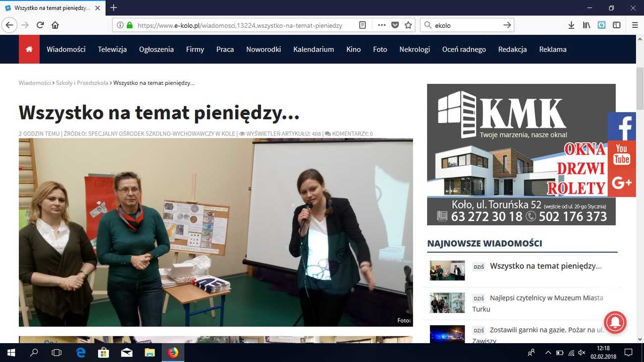Viewport: 644px width, 362px height.
Task: Show site information for e-kolo.pl
Action: tap(120, 25)
